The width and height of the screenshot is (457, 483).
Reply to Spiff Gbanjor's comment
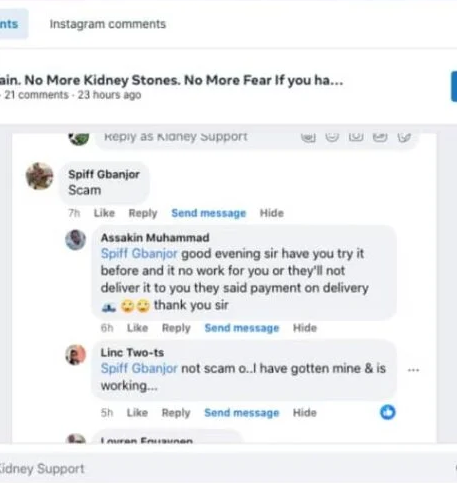click(x=143, y=213)
